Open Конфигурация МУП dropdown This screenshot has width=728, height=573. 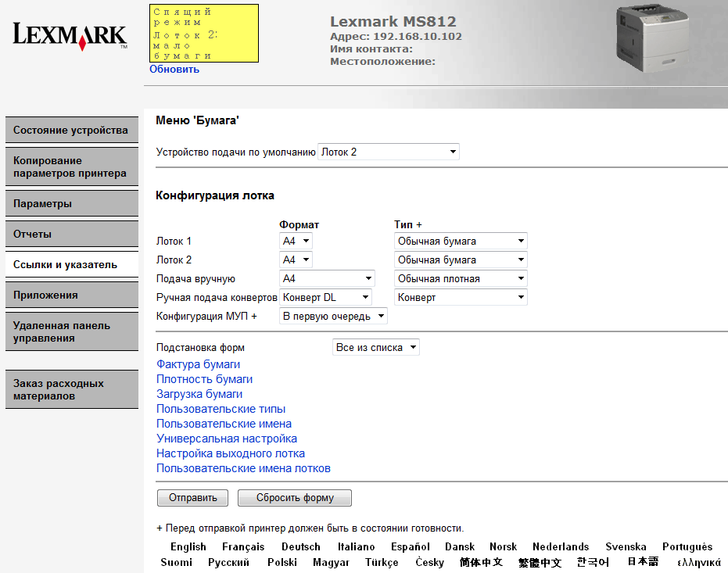point(333,316)
